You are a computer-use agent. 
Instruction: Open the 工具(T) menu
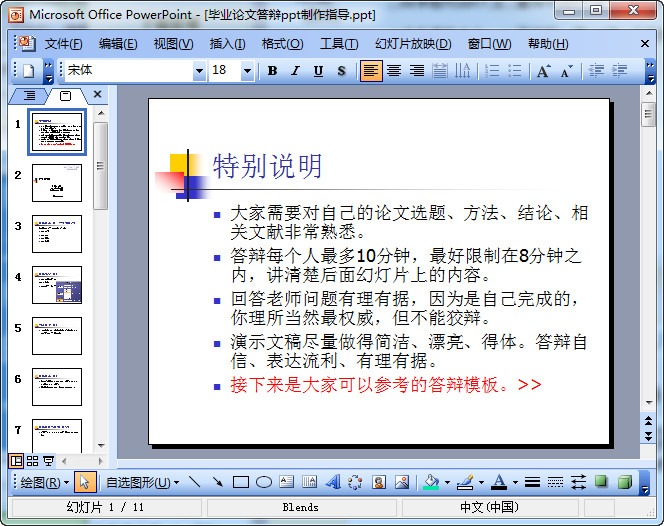pyautogui.click(x=339, y=44)
